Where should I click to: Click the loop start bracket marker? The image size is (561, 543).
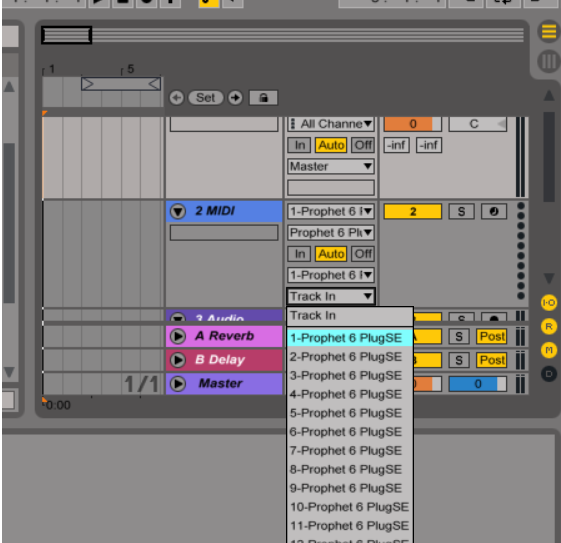coord(88,84)
